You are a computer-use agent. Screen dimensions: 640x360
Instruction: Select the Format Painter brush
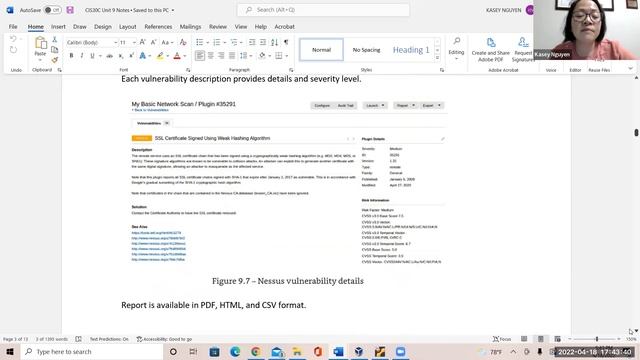coord(54,60)
